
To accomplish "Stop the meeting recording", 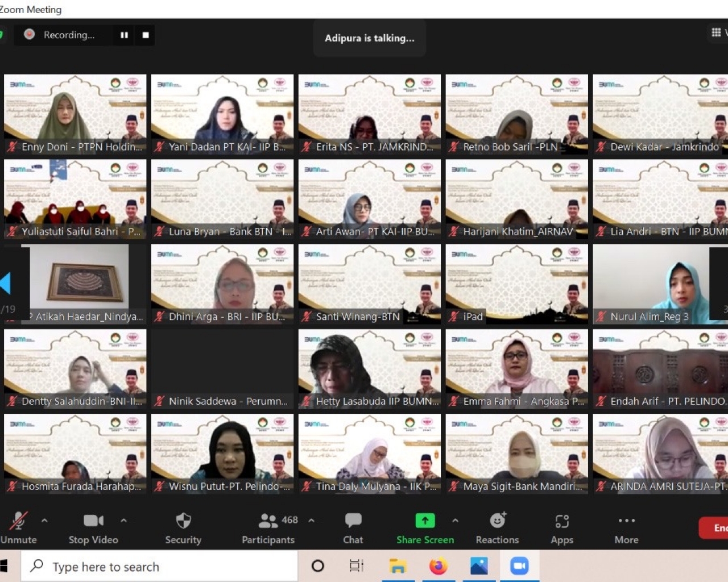I will pyautogui.click(x=146, y=35).
